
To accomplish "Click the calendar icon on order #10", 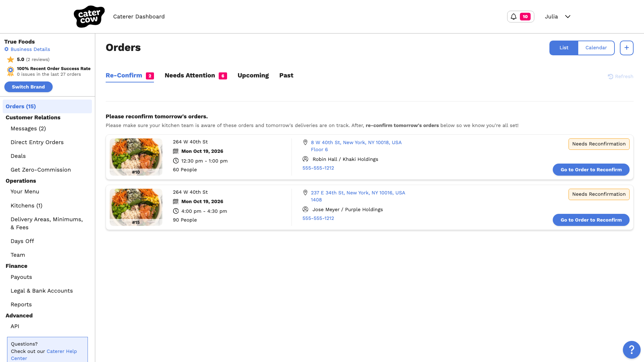I will [x=175, y=151].
